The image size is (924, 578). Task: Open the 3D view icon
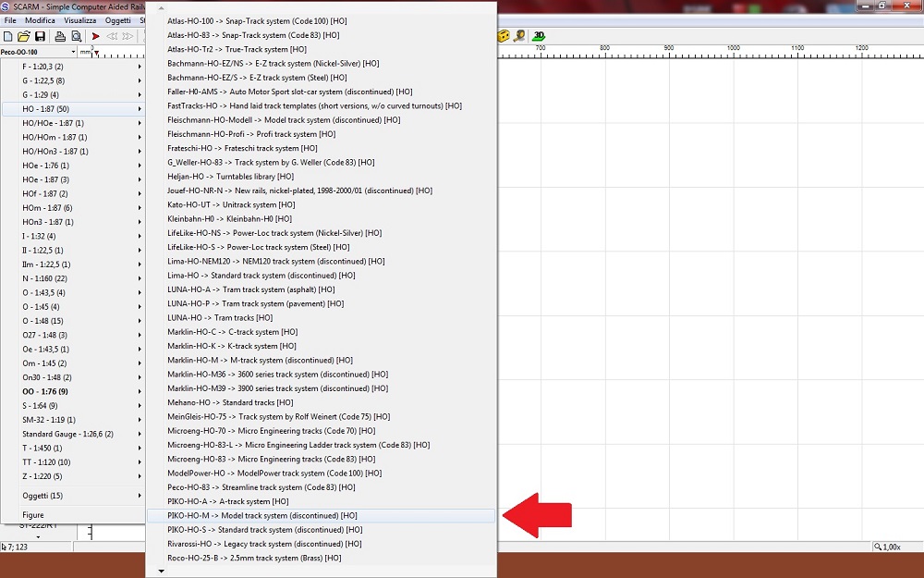[x=539, y=36]
